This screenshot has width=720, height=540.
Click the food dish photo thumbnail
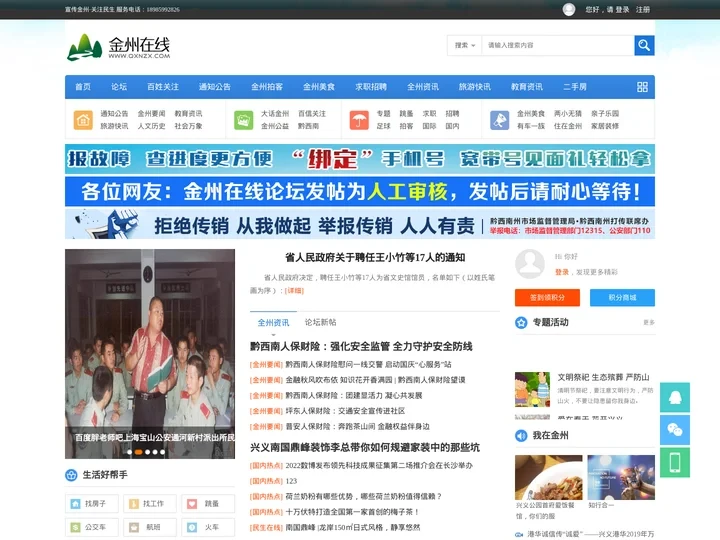coord(549,478)
